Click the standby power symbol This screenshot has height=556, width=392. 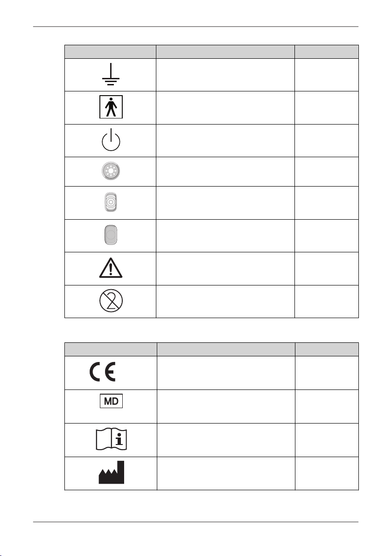(111, 140)
